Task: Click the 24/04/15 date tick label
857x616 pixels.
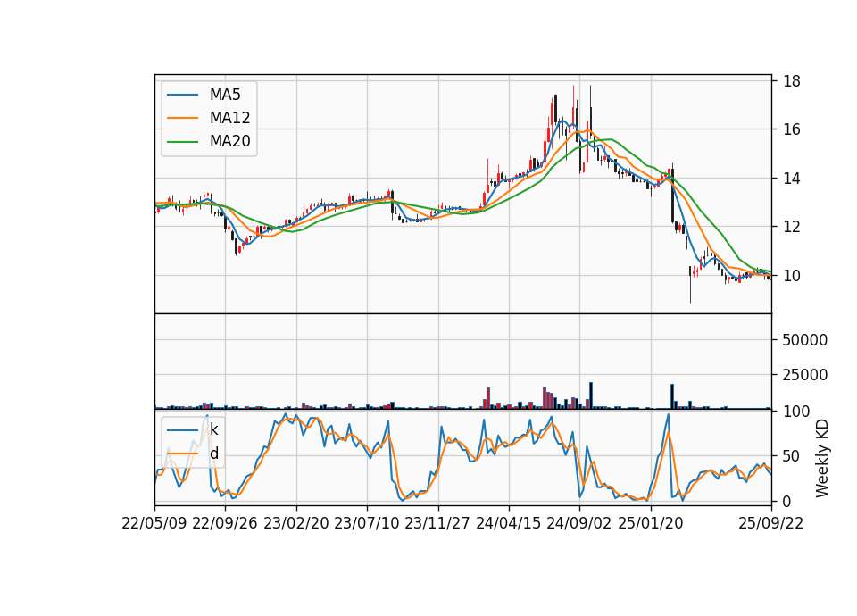Action: coord(508,524)
